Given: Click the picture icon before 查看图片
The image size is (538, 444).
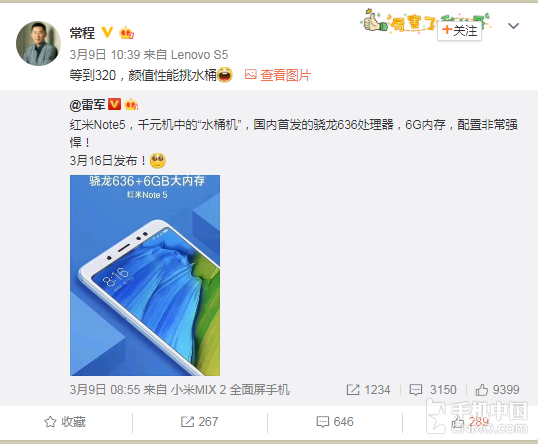Looking at the screenshot, I should pos(250,74).
